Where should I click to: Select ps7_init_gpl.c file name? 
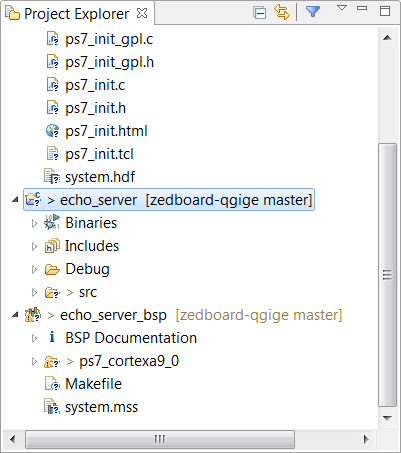click(x=109, y=39)
